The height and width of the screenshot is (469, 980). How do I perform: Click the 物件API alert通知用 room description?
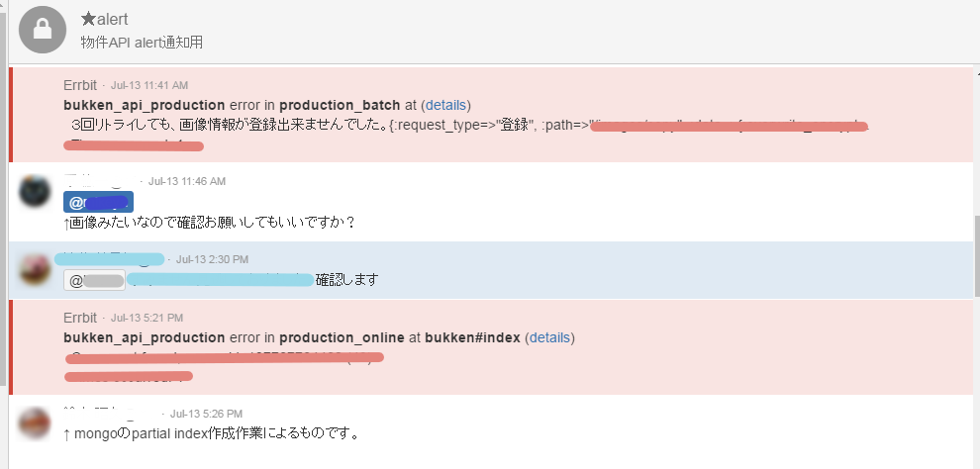coord(142,43)
